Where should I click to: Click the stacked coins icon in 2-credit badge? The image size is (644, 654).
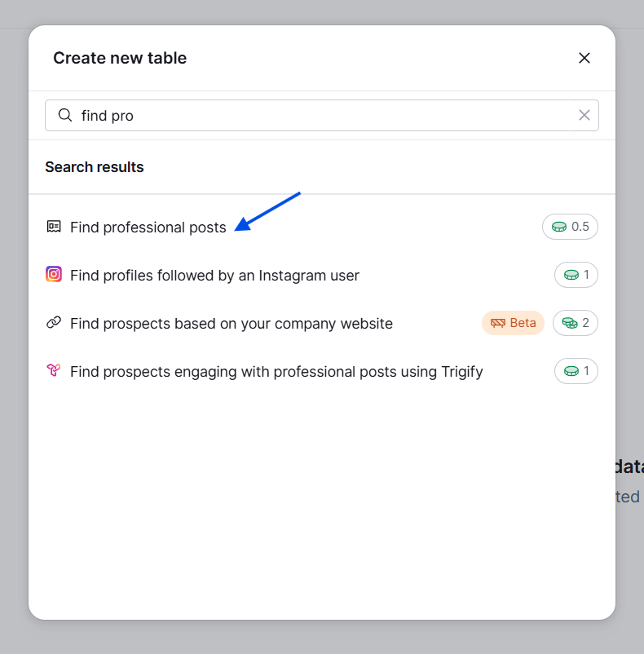click(569, 323)
